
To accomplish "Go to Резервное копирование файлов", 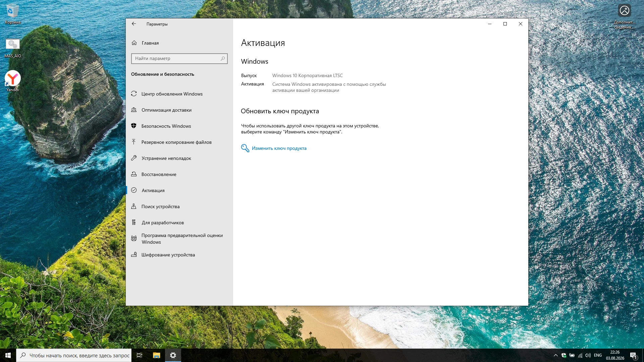I will (x=179, y=142).
